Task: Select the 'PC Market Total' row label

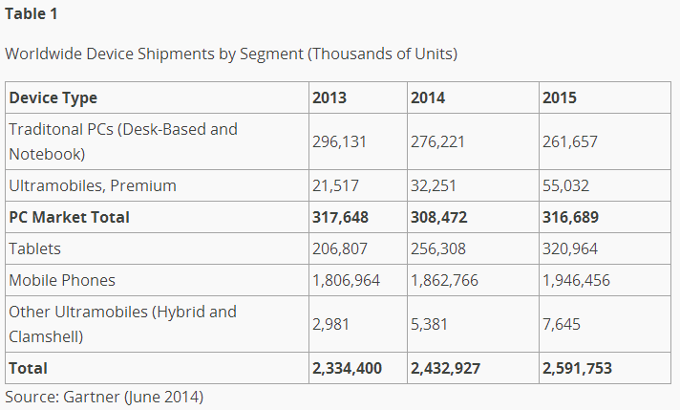Action: coord(69,217)
